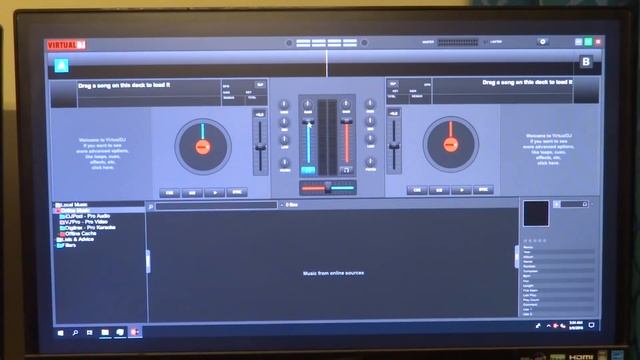This screenshot has height=360, width=640.
Task: Open File Explorer from taskbar
Action: pos(105,332)
